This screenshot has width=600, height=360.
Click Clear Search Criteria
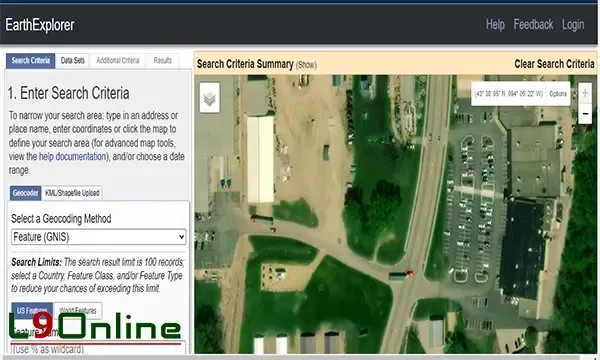(x=554, y=64)
